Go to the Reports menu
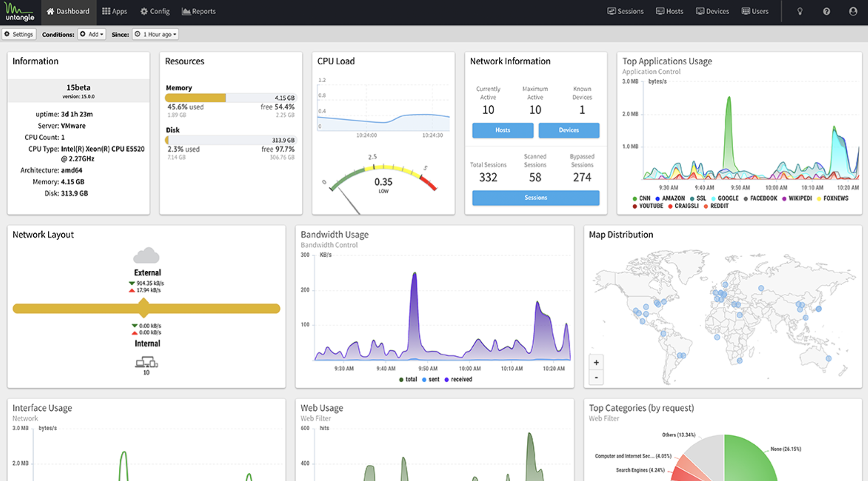 (x=199, y=12)
